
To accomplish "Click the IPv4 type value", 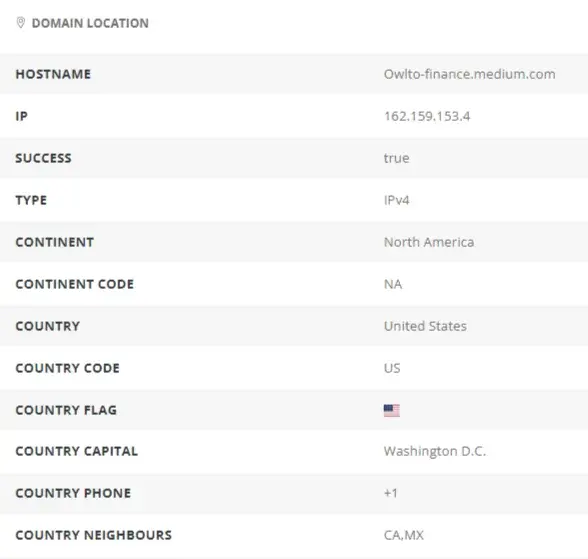I will coord(396,200).
